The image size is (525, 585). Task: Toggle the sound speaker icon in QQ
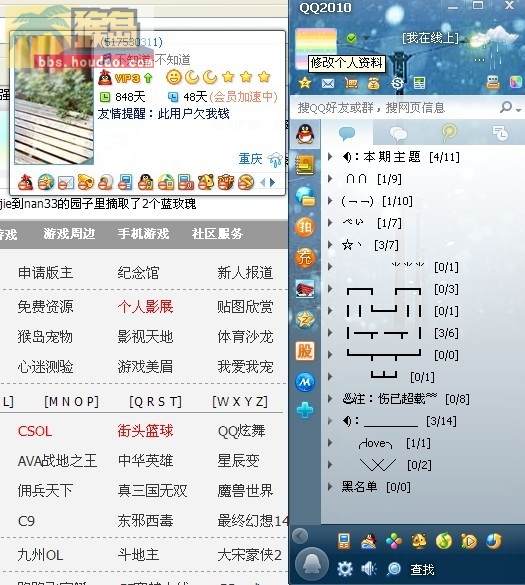pos(369,569)
